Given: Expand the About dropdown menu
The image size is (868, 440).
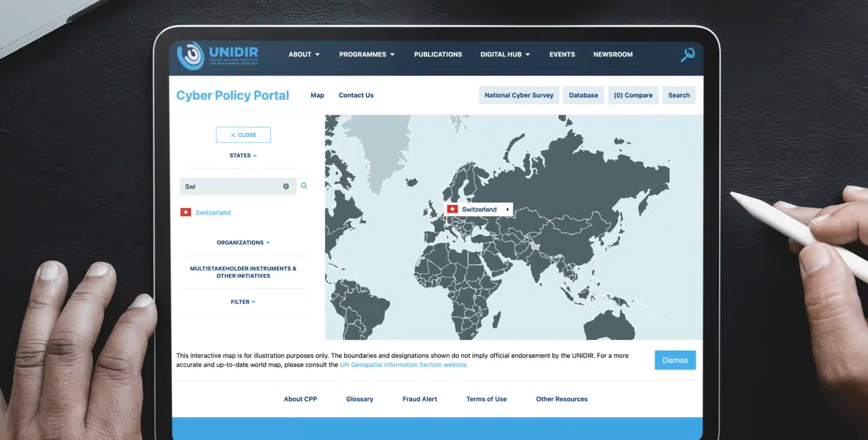Looking at the screenshot, I should [304, 54].
